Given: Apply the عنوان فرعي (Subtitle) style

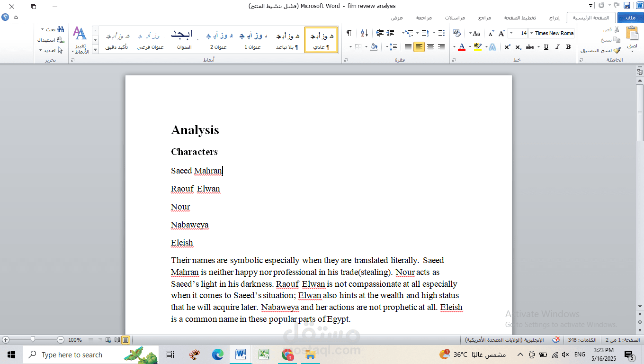Looking at the screenshot, I should click(x=150, y=40).
